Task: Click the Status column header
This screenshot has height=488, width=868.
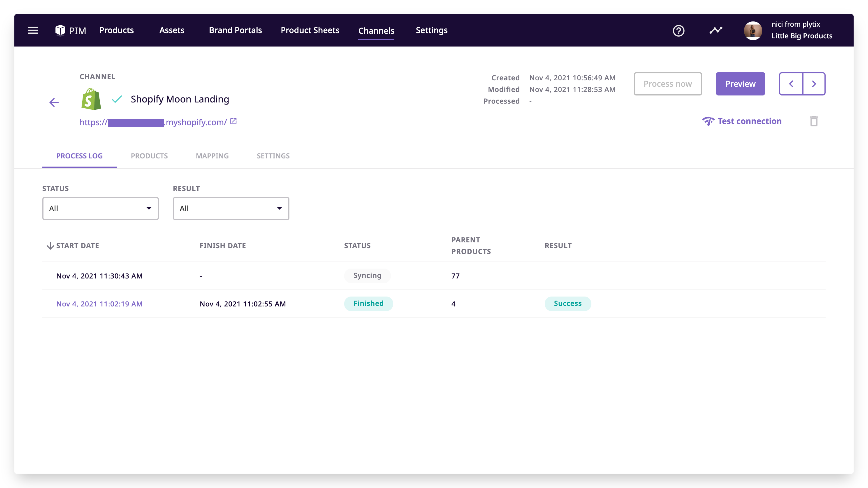Action: 357,246
